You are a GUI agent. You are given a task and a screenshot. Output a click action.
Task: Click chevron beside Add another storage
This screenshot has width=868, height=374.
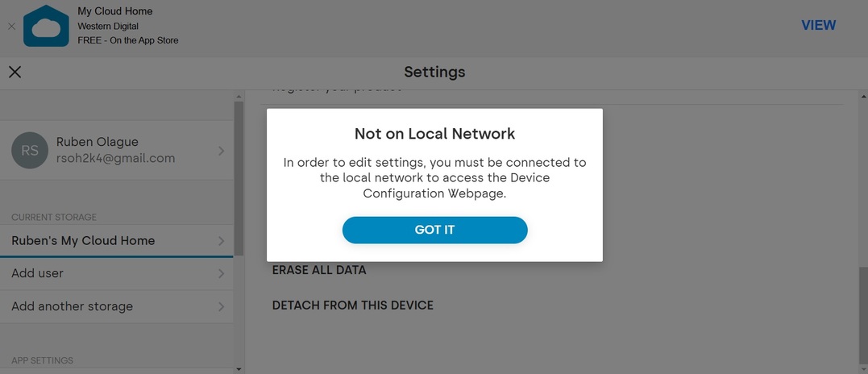point(221,306)
